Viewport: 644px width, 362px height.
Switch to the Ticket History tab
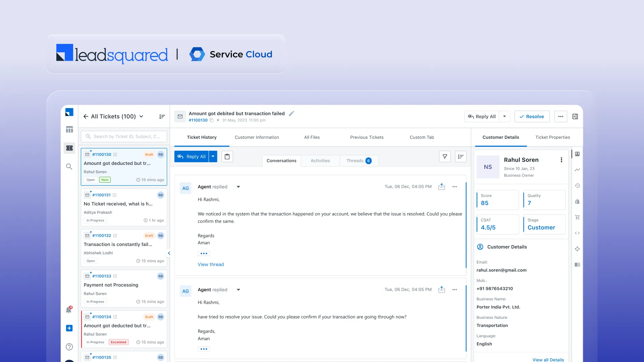point(202,137)
